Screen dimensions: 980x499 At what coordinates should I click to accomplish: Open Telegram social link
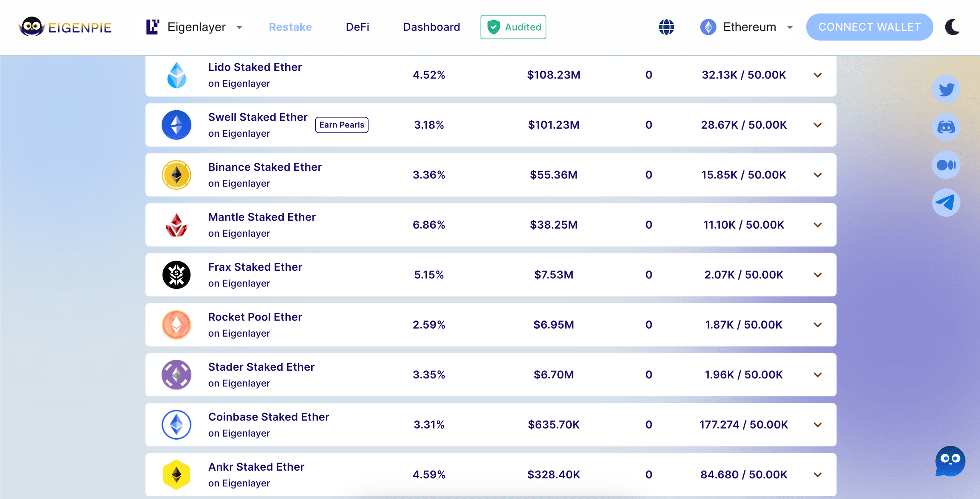tap(946, 203)
